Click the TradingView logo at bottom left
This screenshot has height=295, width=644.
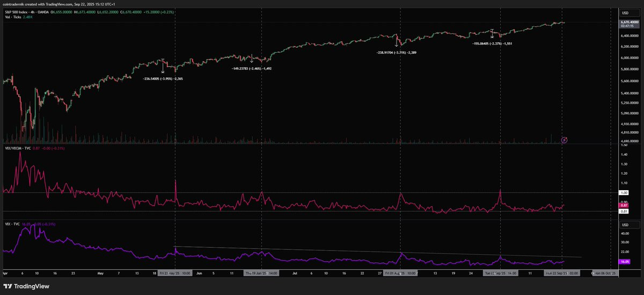pos(27,286)
